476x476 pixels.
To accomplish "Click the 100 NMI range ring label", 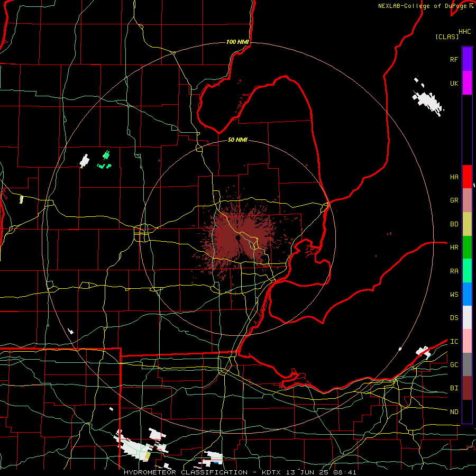I will [237, 42].
